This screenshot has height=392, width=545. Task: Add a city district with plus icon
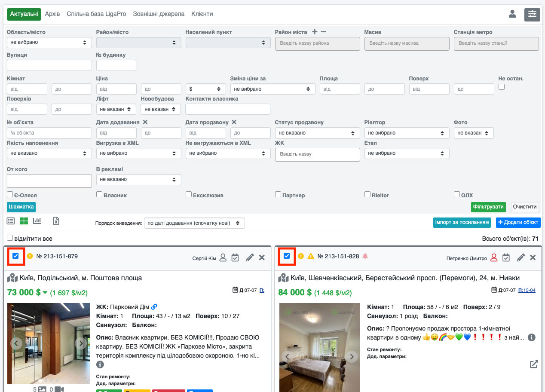click(x=315, y=32)
